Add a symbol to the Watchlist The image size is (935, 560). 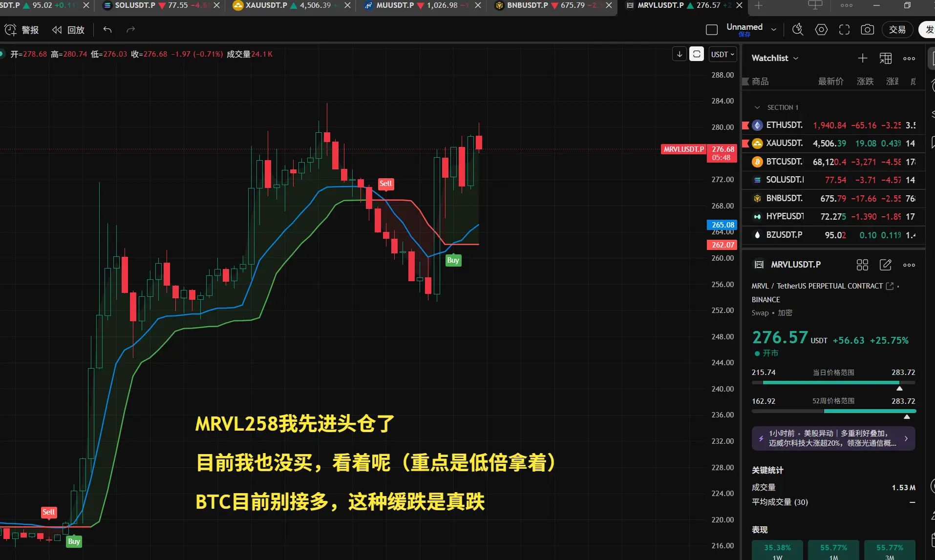863,59
